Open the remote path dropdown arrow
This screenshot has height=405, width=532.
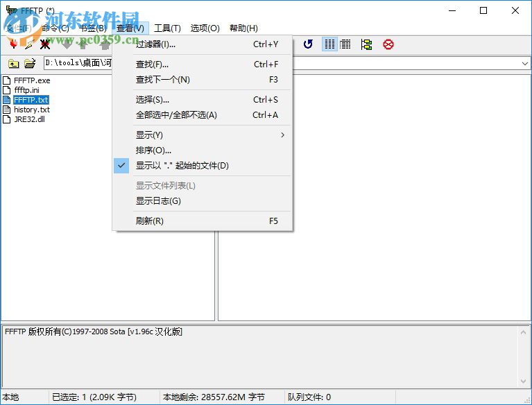tap(524, 63)
